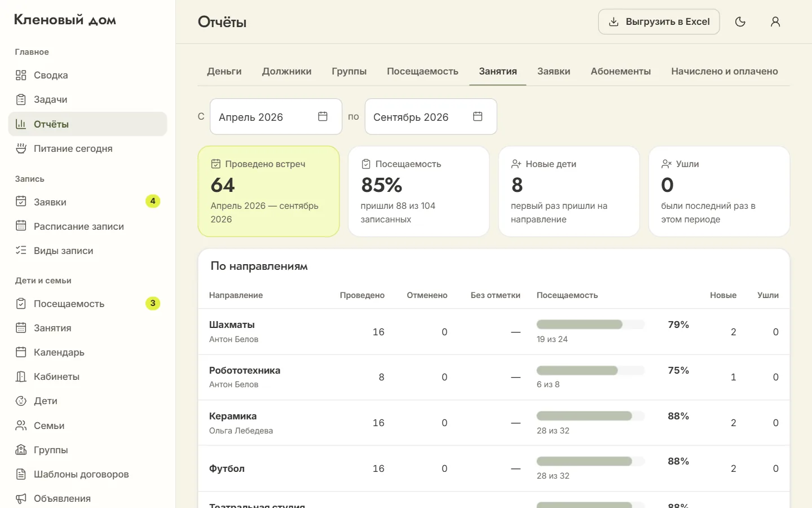
Task: Click the calendar icon in the Сентябрь 2026 field
Action: [x=478, y=116]
